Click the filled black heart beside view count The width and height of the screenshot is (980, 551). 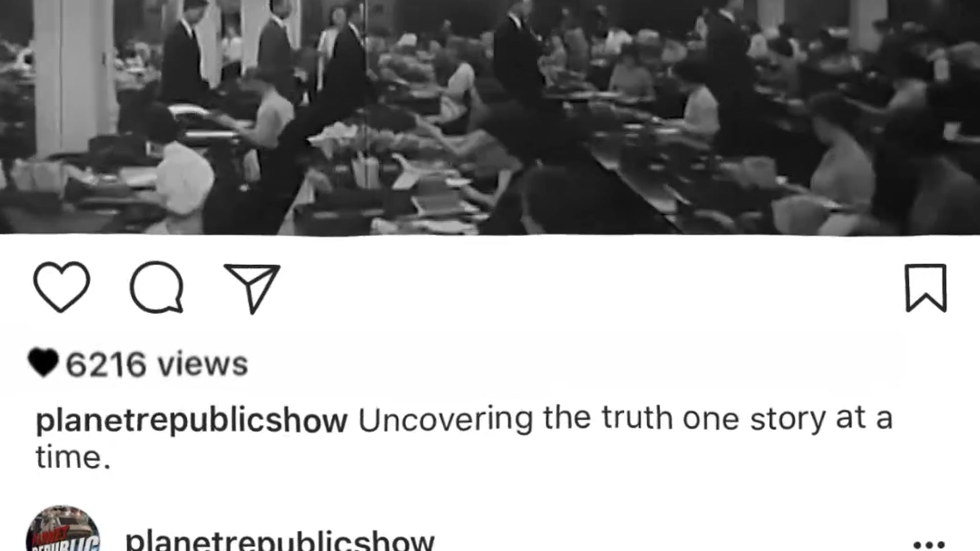[43, 362]
